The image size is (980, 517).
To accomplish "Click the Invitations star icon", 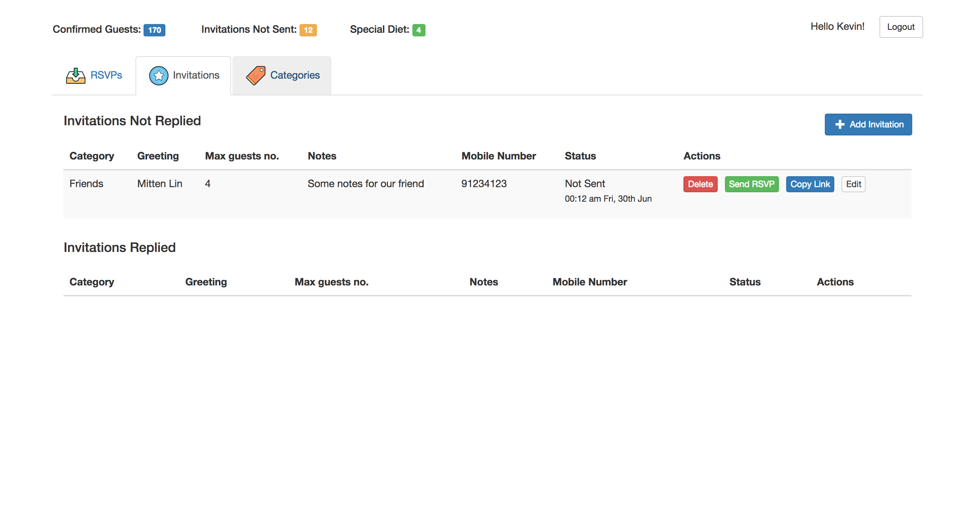I will tap(158, 76).
